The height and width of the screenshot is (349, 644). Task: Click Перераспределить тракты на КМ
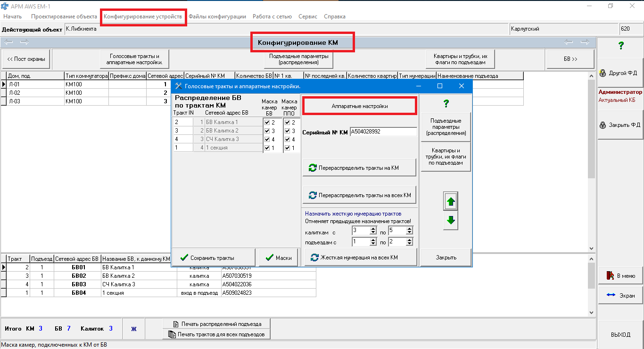pos(359,167)
